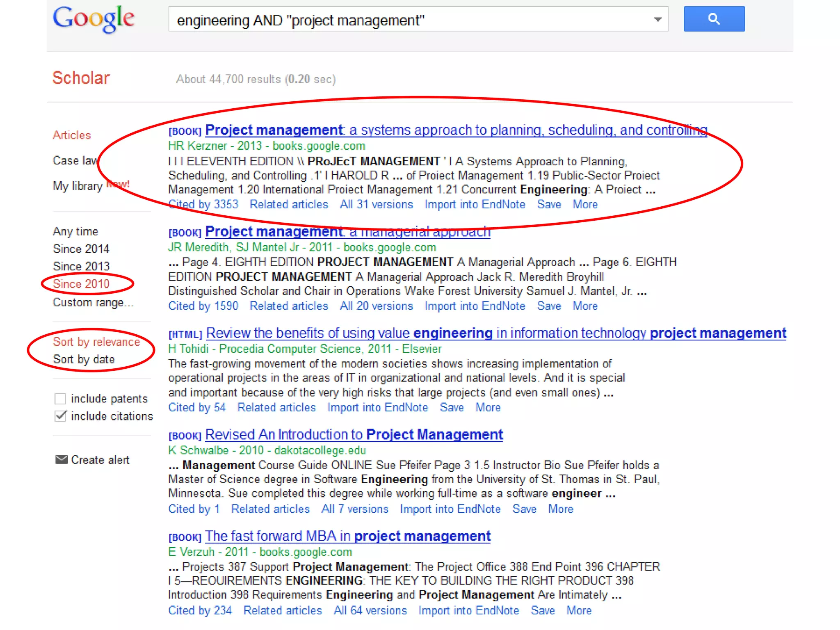Expand the search box dropdown arrow
Viewport: 840px width, 630px height.
point(657,19)
